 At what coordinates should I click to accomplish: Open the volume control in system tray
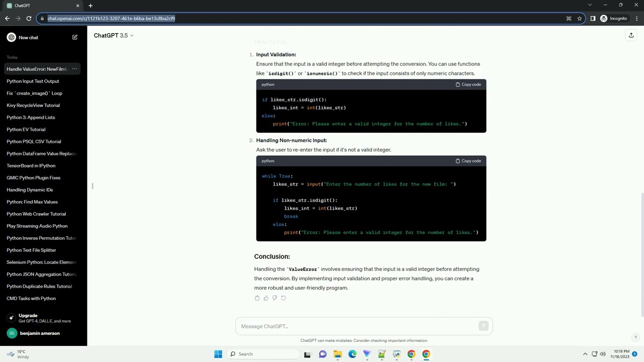[603, 354]
